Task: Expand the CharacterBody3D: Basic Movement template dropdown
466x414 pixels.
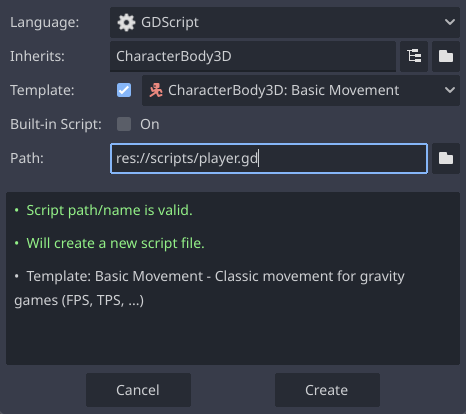Action: (x=301, y=90)
